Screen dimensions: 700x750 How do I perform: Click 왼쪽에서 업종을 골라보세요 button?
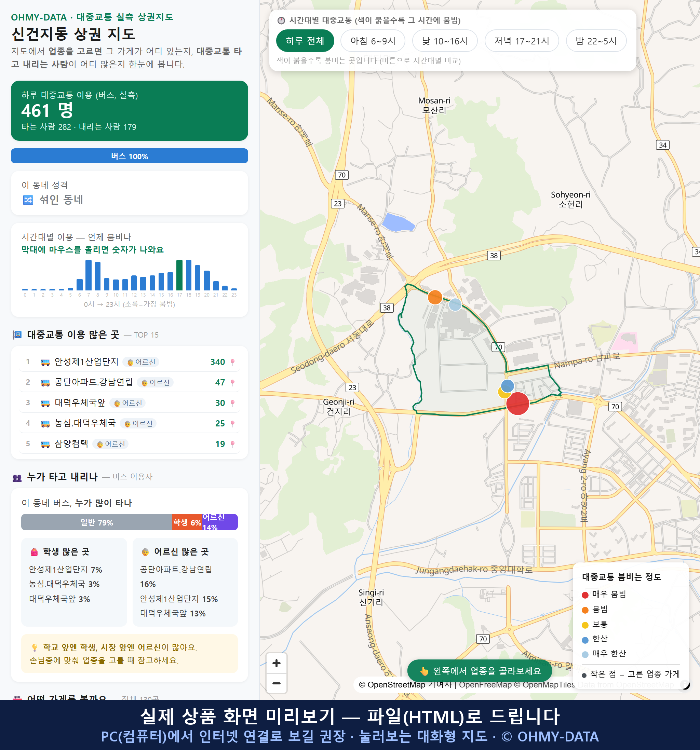pyautogui.click(x=480, y=671)
